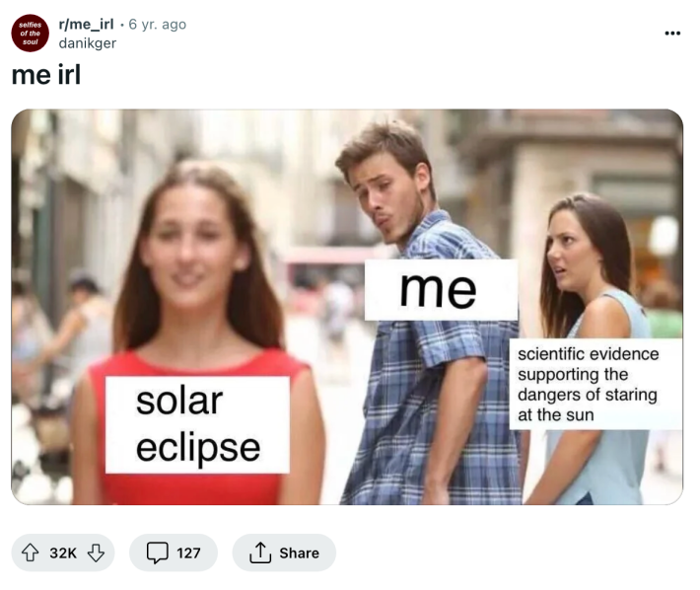
Task: Upvote the me irl post
Action: (x=32, y=553)
